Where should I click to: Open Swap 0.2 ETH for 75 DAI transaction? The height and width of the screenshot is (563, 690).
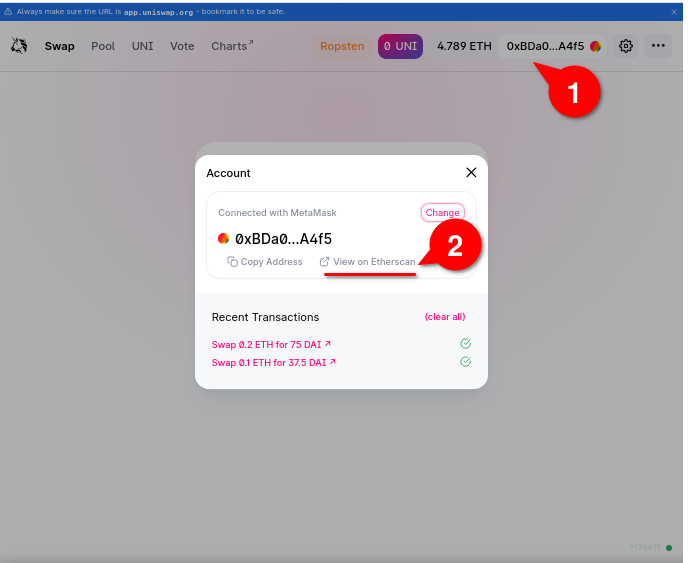click(x=270, y=344)
